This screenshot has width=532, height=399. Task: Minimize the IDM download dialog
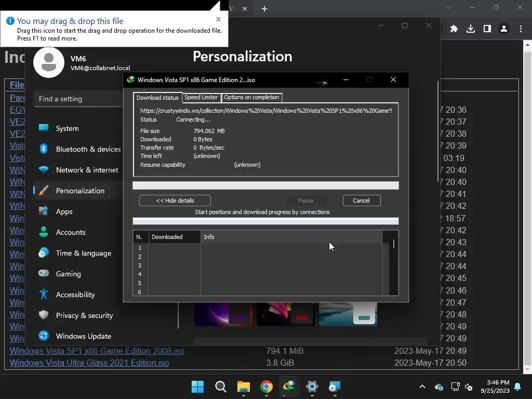(346, 79)
